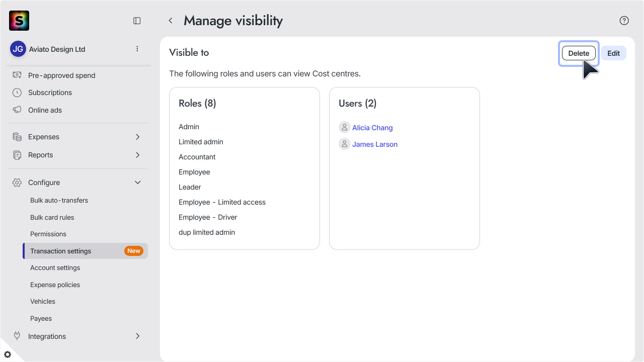The width and height of the screenshot is (644, 362).
Task: Click the Limited admin role
Action: pyautogui.click(x=201, y=142)
